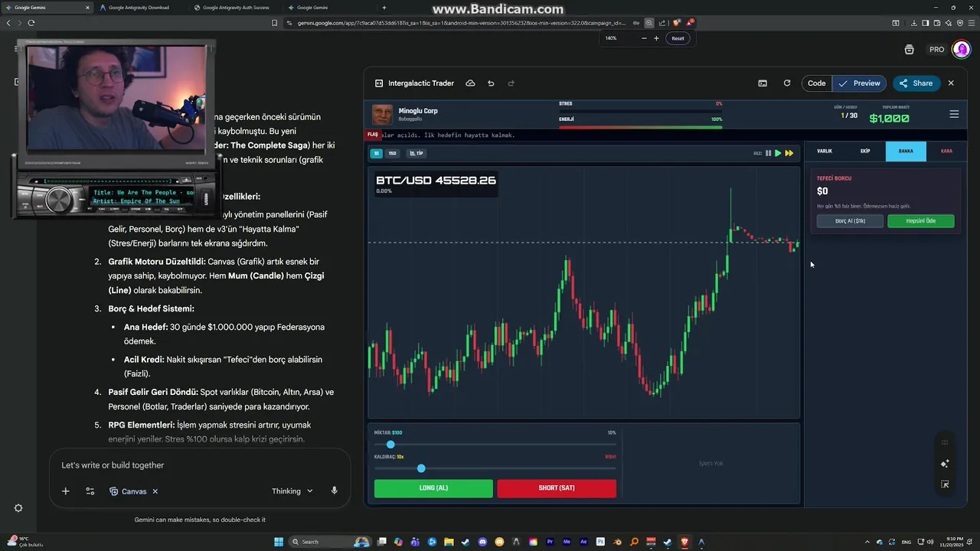Screen dimensions: 980x551
Task: Click Hepsini Öde button
Action: [921, 221]
